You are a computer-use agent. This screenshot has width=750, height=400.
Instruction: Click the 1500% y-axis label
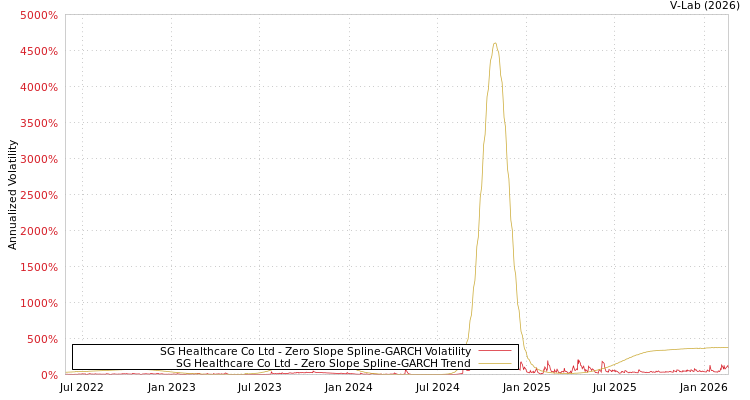[39, 267]
